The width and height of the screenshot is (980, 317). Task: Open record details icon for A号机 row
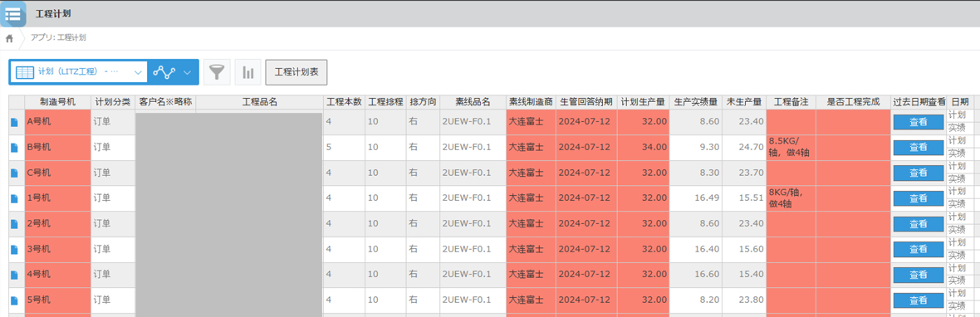pyautogui.click(x=14, y=122)
